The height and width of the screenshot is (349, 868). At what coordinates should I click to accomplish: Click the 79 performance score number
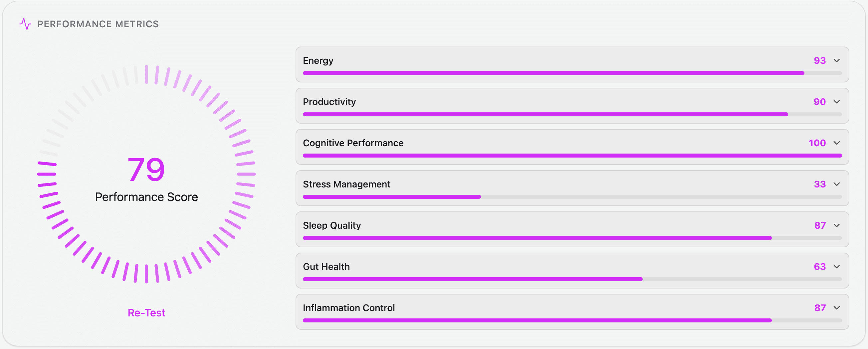pos(146,169)
